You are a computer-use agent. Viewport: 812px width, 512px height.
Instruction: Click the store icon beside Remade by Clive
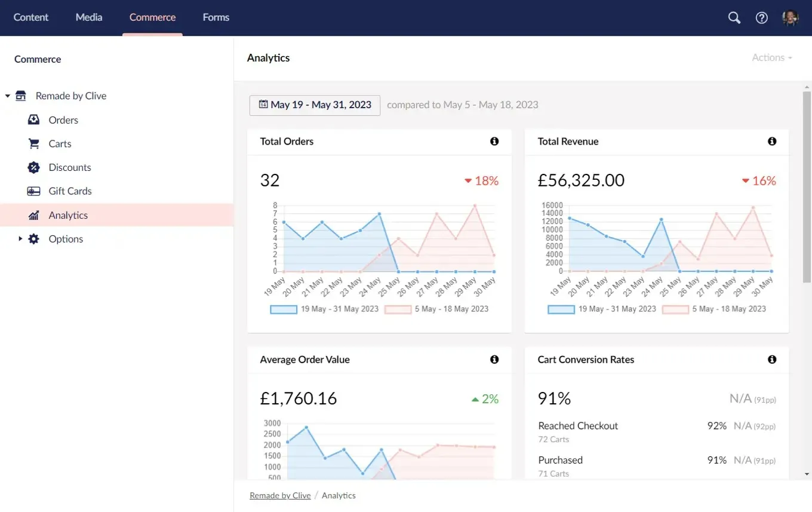(21, 95)
